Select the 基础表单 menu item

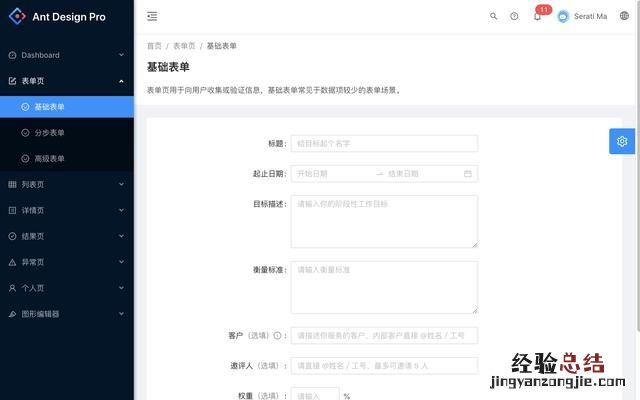tap(67, 107)
